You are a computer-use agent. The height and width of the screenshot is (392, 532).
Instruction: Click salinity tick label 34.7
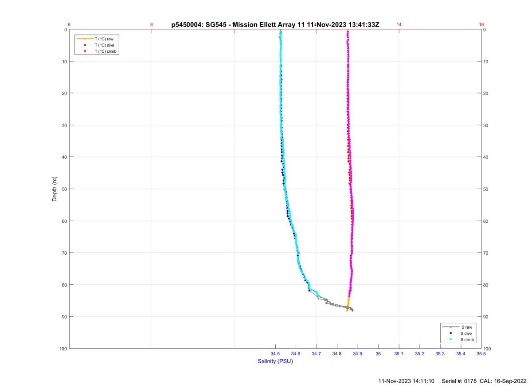coord(317,353)
